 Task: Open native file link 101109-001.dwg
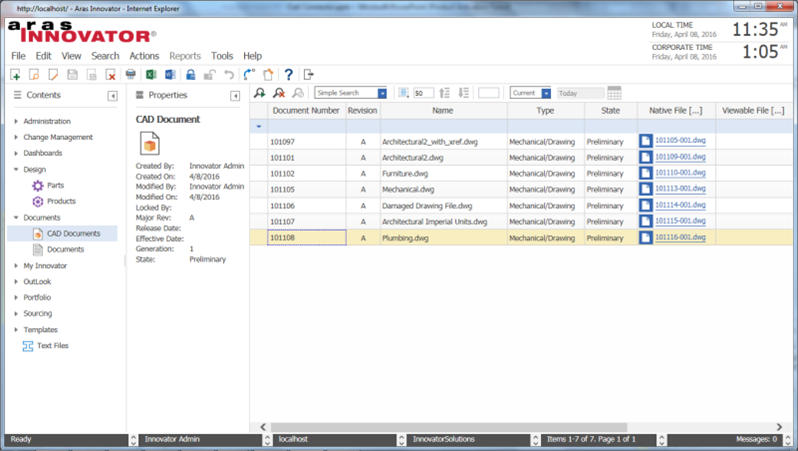pyautogui.click(x=680, y=157)
